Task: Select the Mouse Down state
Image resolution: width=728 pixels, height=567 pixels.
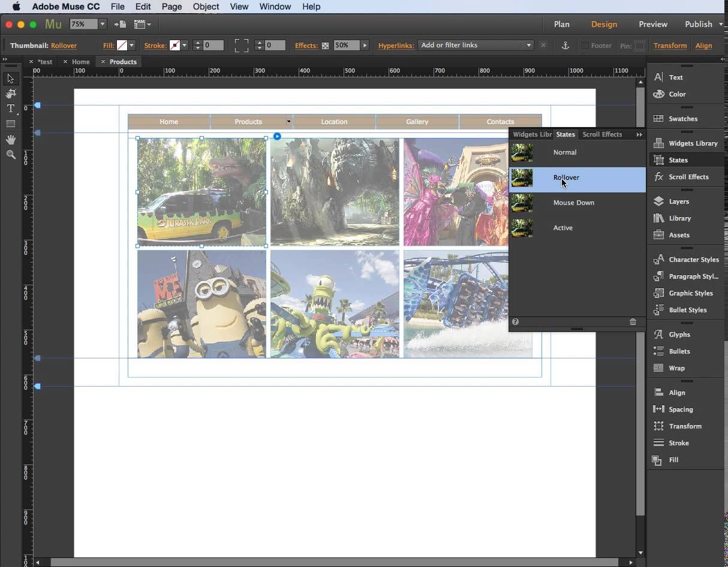Action: pos(573,203)
